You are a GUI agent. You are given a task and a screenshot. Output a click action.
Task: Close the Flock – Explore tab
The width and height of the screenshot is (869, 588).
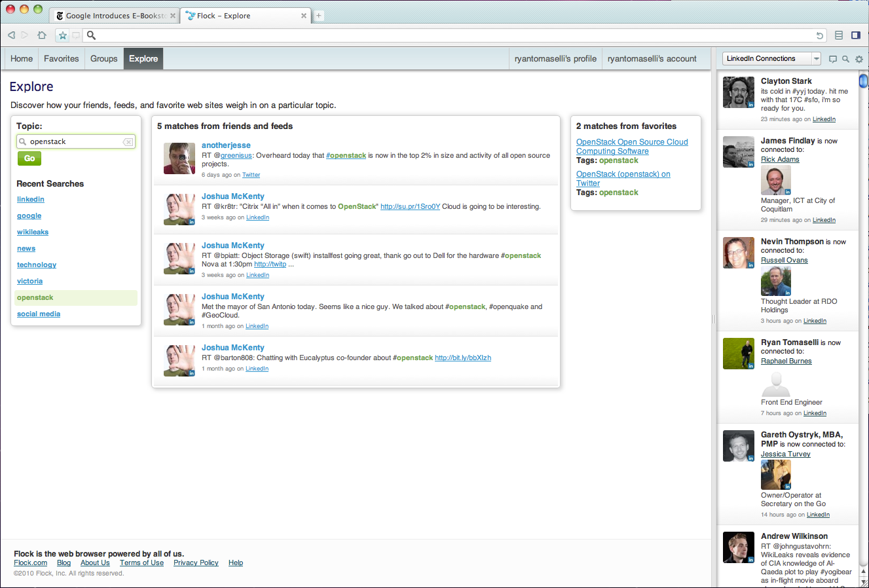[305, 16]
